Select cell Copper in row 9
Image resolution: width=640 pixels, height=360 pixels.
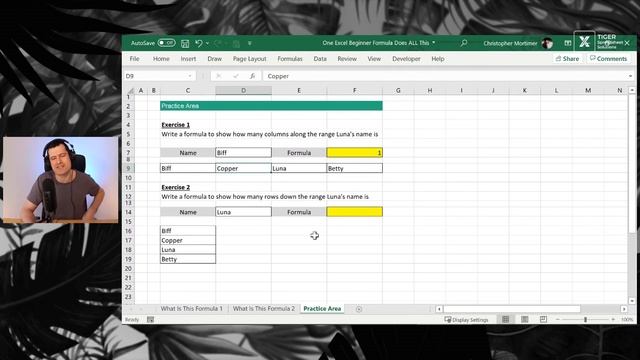pyautogui.click(x=243, y=168)
